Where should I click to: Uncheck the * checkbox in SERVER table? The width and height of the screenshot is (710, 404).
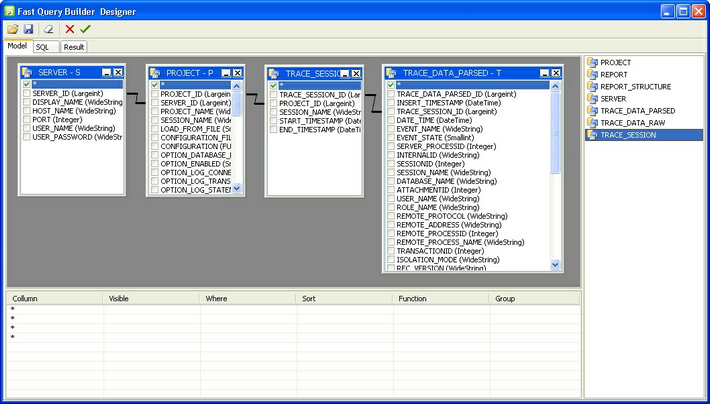[27, 85]
